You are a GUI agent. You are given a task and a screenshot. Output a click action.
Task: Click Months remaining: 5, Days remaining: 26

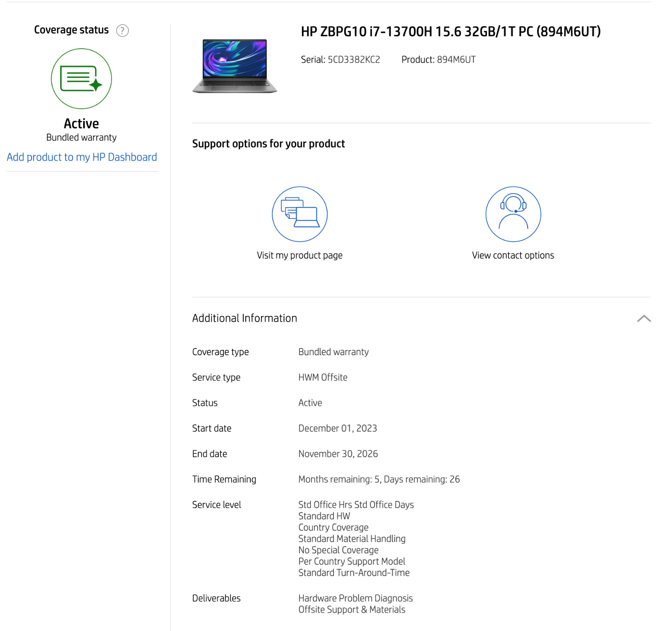tap(379, 479)
